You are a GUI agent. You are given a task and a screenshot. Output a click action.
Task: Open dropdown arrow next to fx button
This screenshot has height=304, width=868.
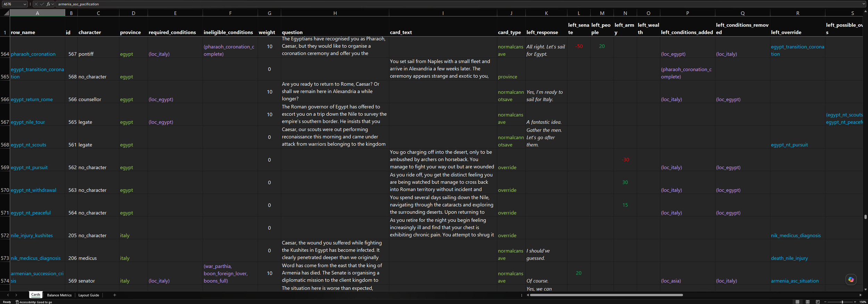click(53, 4)
